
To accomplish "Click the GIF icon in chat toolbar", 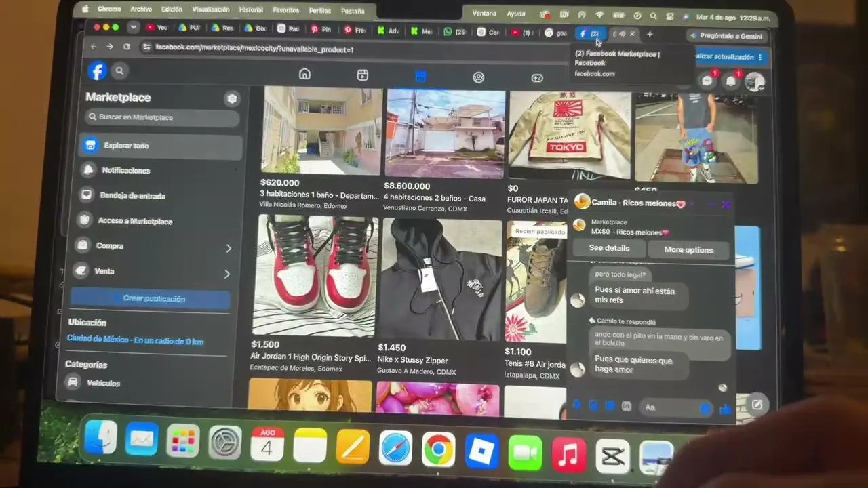I will point(627,406).
